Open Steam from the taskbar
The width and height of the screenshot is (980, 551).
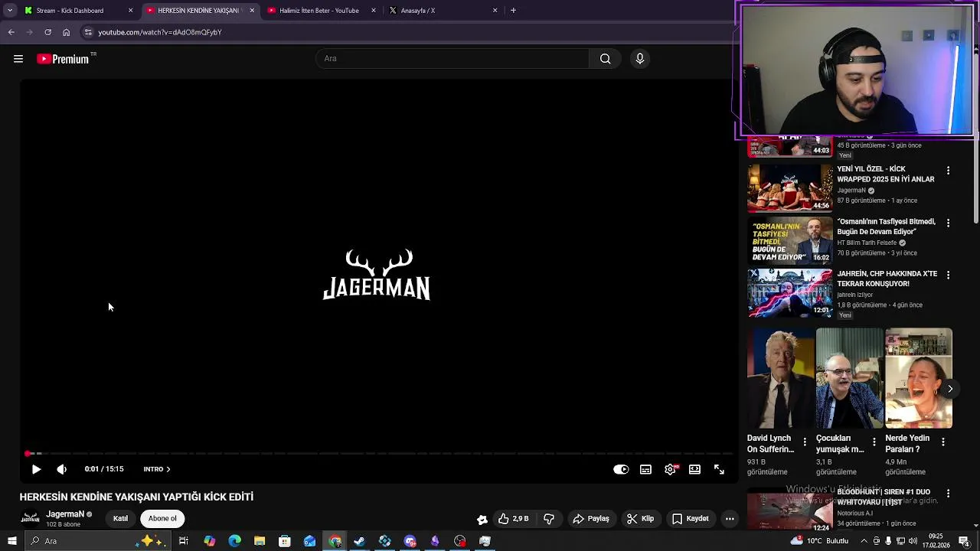click(360, 541)
